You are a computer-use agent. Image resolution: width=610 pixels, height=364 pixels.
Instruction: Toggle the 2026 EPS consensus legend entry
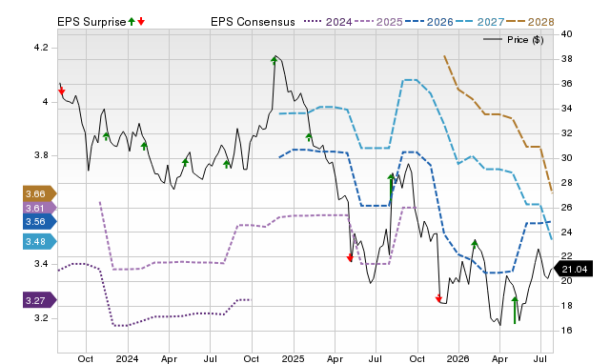429,22
